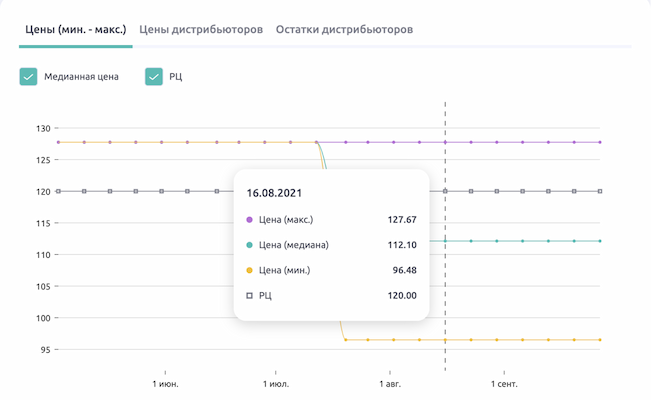Screen dimensions: 651x400
Task: Click the 120 y-axis label
Action: [43, 191]
